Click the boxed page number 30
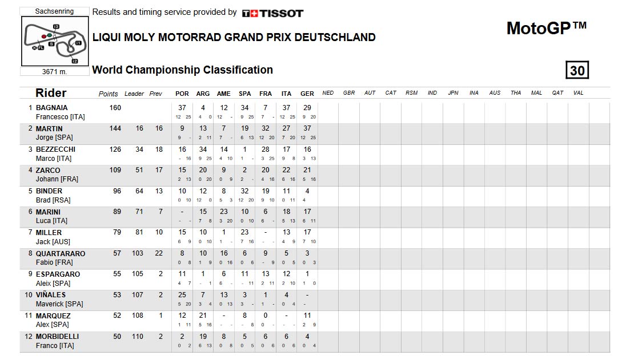Image resolution: width=618 pixels, height=364 pixels. tap(577, 70)
